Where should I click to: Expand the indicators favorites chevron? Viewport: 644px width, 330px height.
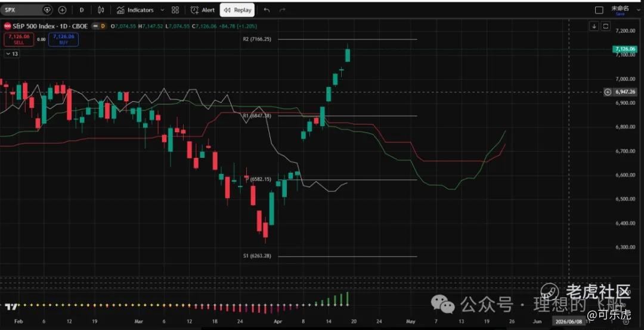coord(162,10)
